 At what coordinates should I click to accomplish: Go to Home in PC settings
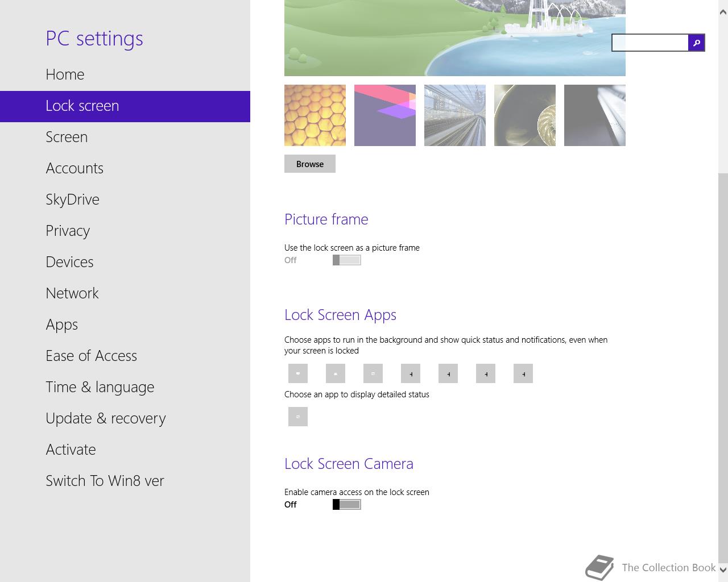click(x=125, y=74)
